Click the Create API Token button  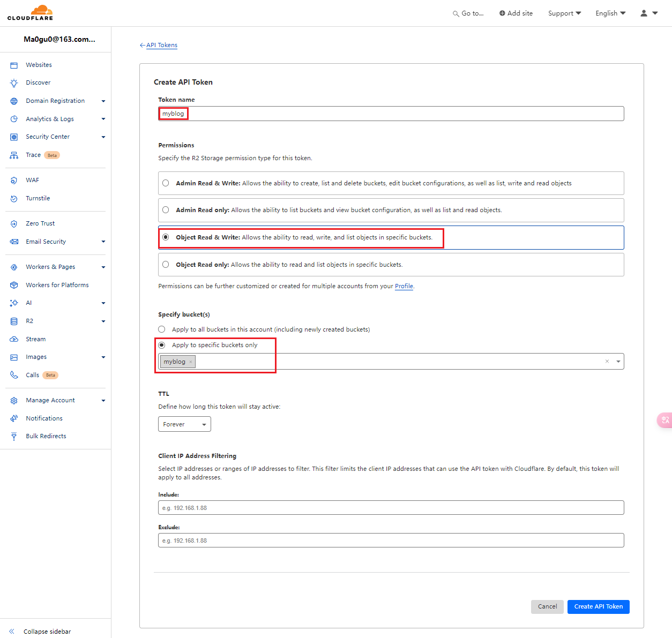(x=599, y=607)
